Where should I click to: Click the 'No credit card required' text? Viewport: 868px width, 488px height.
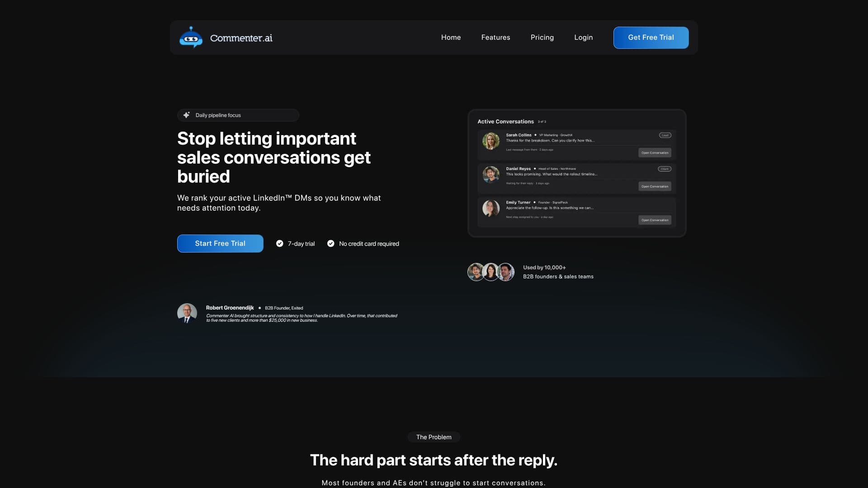[x=369, y=244]
